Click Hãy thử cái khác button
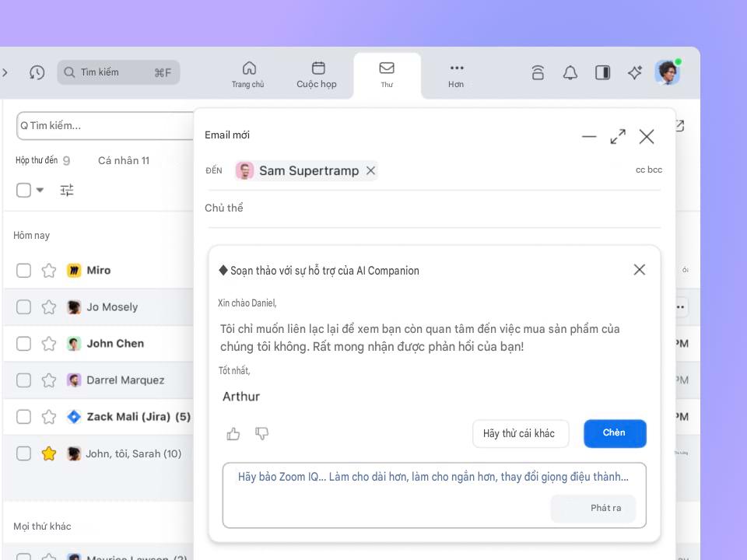 click(521, 434)
